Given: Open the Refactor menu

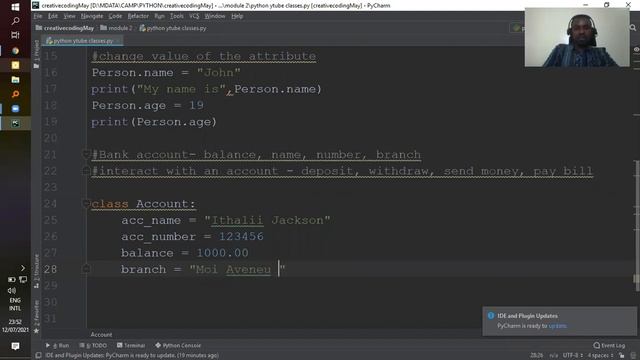Looking at the screenshot, I should click(138, 16).
